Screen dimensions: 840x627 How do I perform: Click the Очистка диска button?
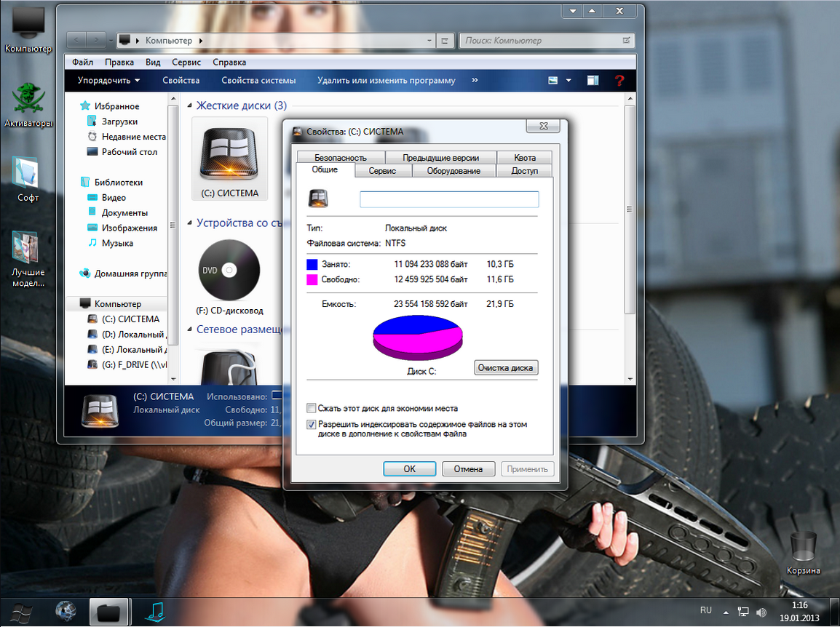[506, 368]
